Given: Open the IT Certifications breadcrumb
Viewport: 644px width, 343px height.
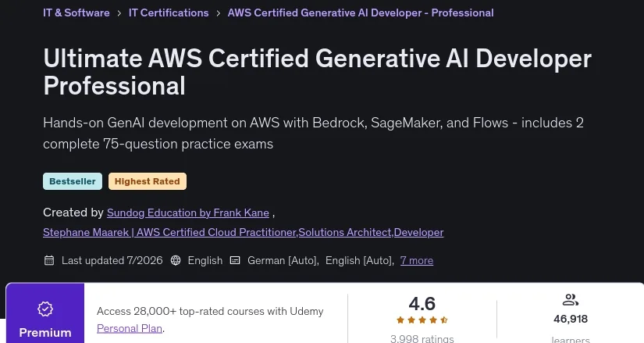Looking at the screenshot, I should pos(169,13).
